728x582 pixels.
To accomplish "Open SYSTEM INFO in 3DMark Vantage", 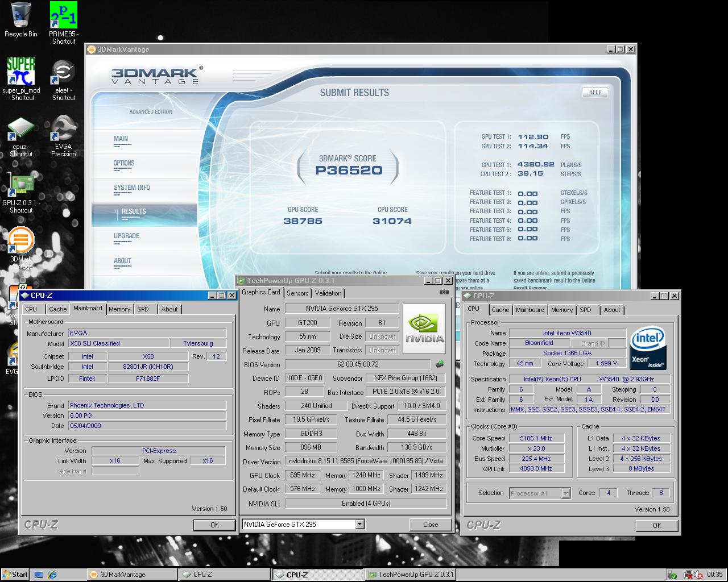I will point(132,188).
